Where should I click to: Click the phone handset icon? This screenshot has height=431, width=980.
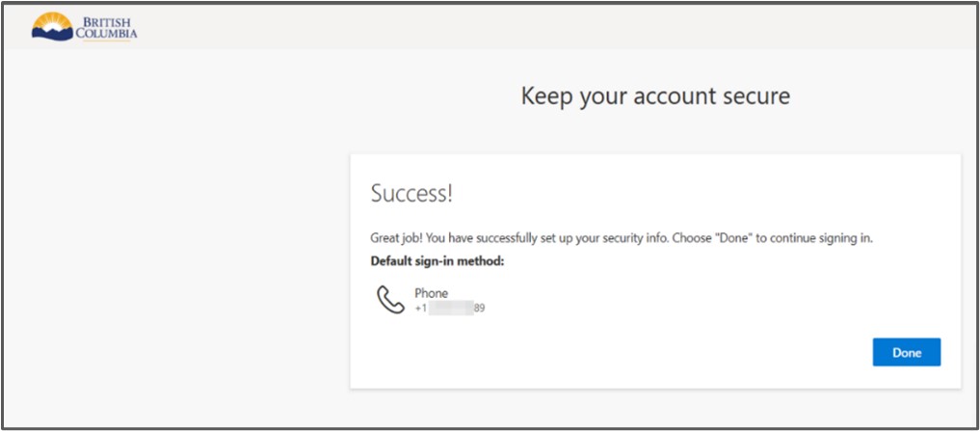[391, 300]
